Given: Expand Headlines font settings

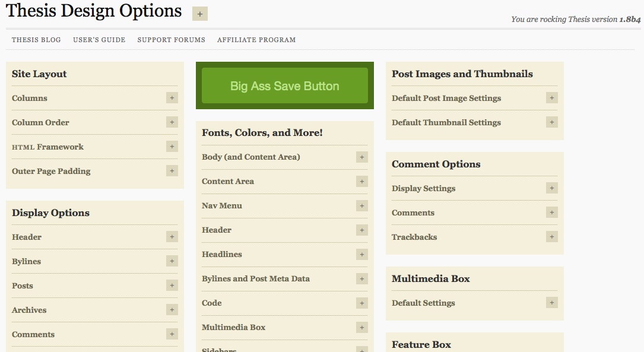Looking at the screenshot, I should point(362,254).
